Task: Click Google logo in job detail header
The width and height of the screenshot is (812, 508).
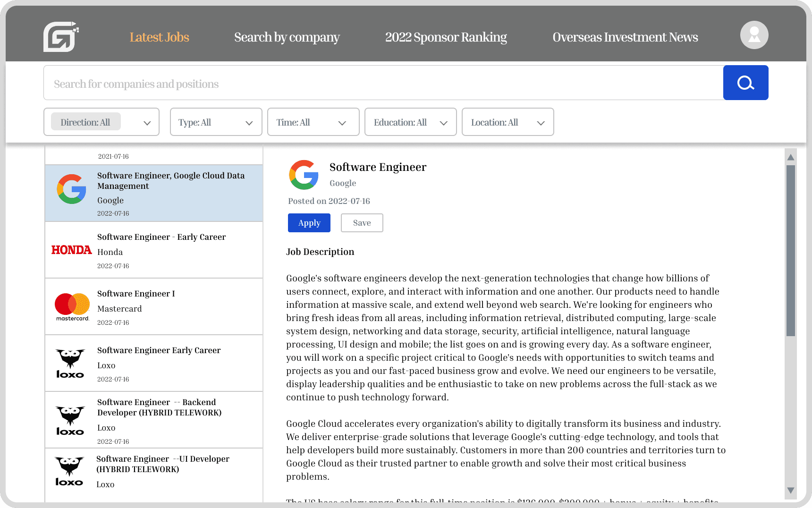Action: [x=304, y=175]
